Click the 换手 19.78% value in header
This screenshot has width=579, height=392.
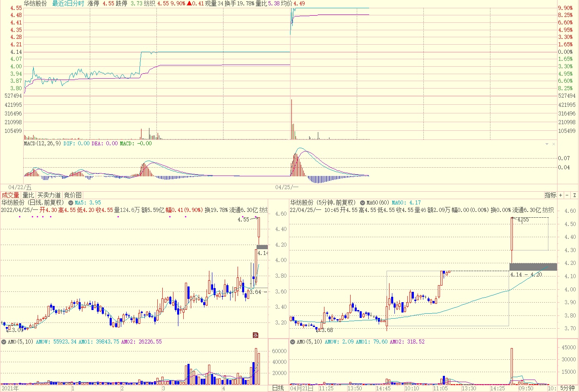point(239,3)
